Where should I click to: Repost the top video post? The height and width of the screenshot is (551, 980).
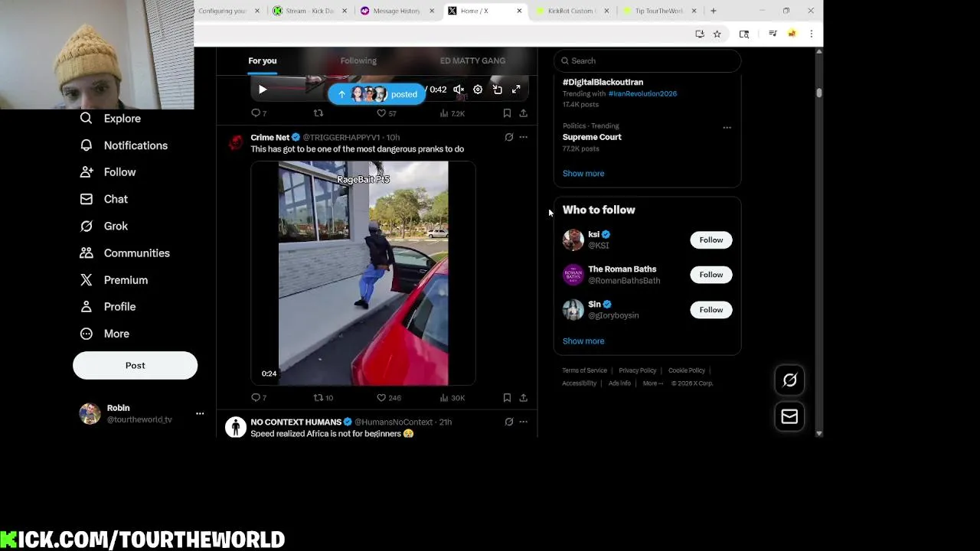[318, 113]
